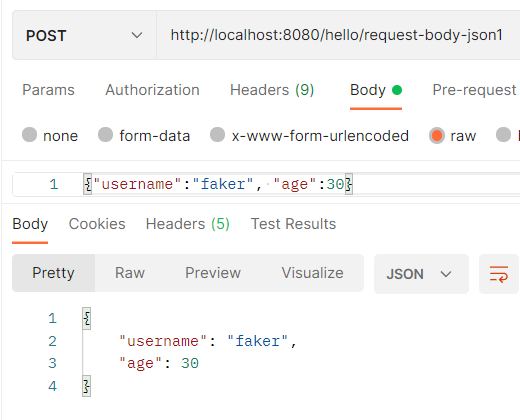Show response Headers (5) tab
The image size is (520, 420).
click(x=188, y=224)
